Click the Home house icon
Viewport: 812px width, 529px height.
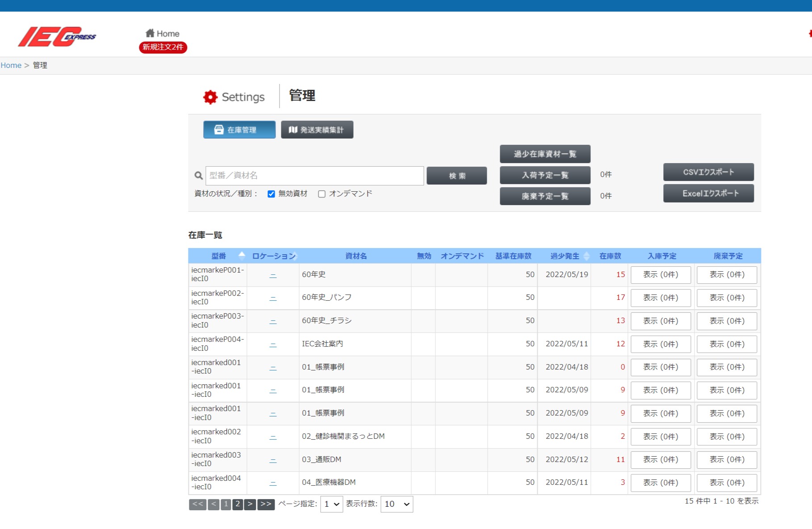pos(150,33)
